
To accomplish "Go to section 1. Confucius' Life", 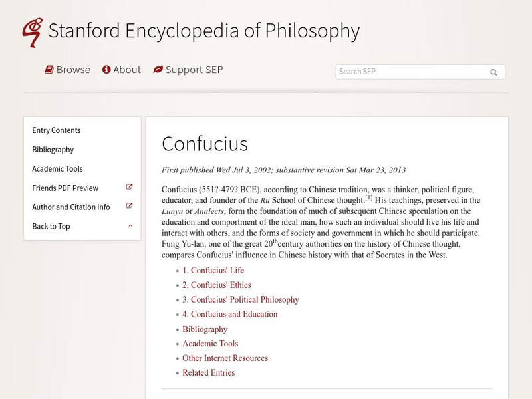I will [x=213, y=271].
